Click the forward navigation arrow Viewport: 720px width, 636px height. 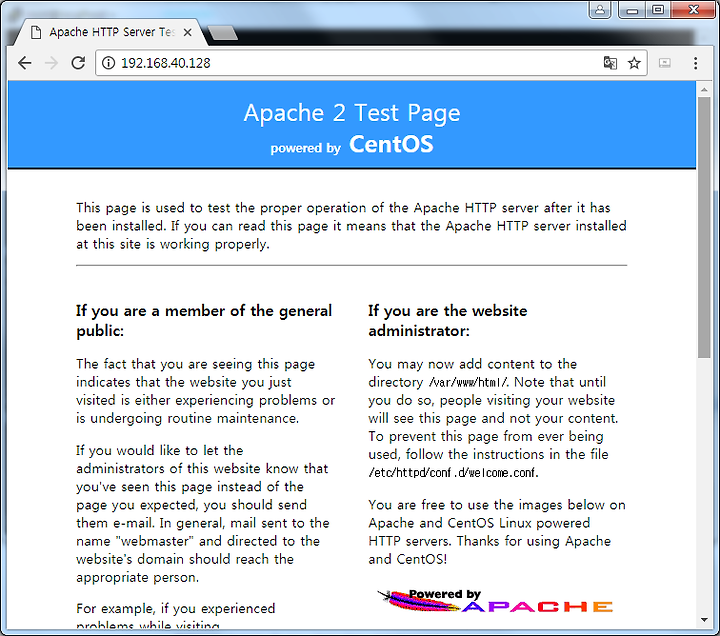(x=51, y=63)
